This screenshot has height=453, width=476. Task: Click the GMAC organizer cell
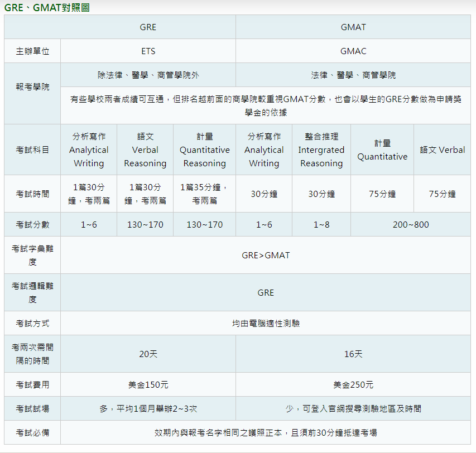tap(353, 51)
